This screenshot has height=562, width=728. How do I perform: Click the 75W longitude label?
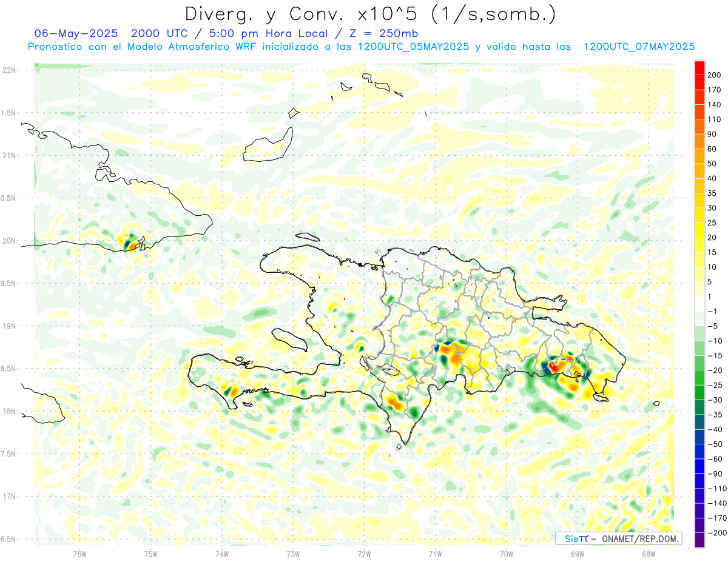[151, 554]
